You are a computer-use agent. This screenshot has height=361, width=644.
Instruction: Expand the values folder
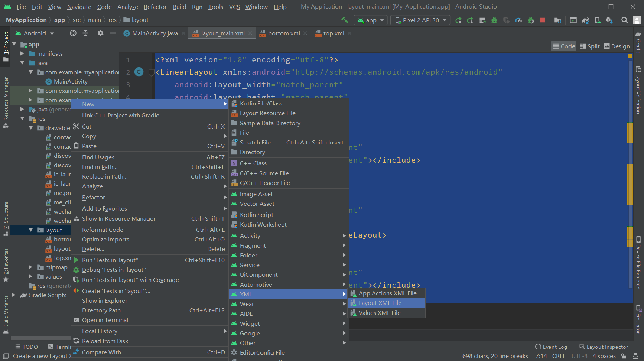pos(30,276)
